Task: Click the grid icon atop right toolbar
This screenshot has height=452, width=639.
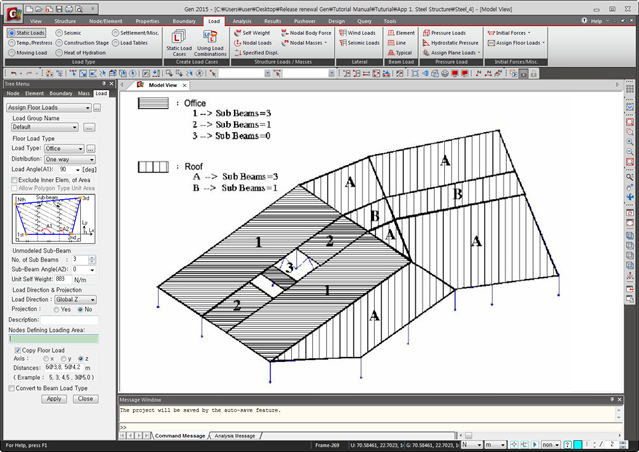Action: [x=630, y=88]
